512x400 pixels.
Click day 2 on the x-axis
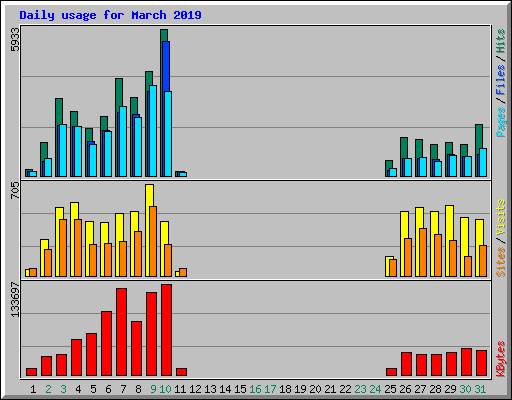[x=48, y=389]
